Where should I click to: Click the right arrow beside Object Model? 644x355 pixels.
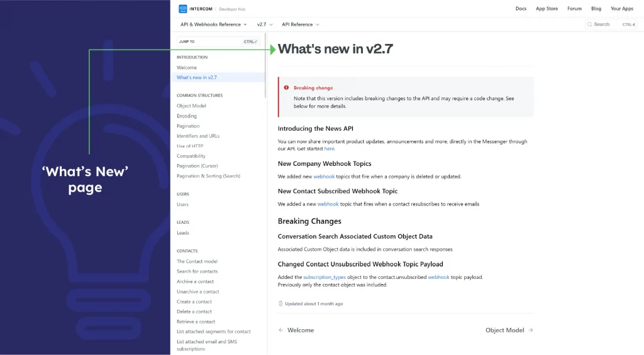[531, 330]
